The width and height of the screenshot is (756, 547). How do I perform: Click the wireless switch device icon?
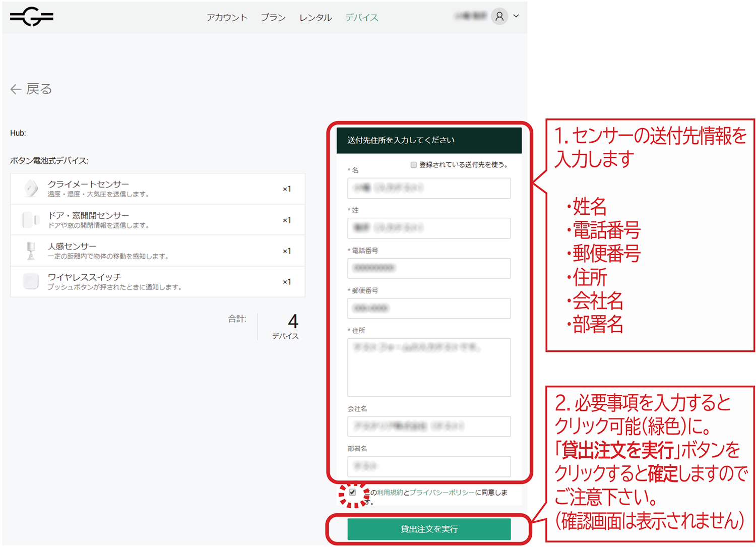[x=31, y=281]
